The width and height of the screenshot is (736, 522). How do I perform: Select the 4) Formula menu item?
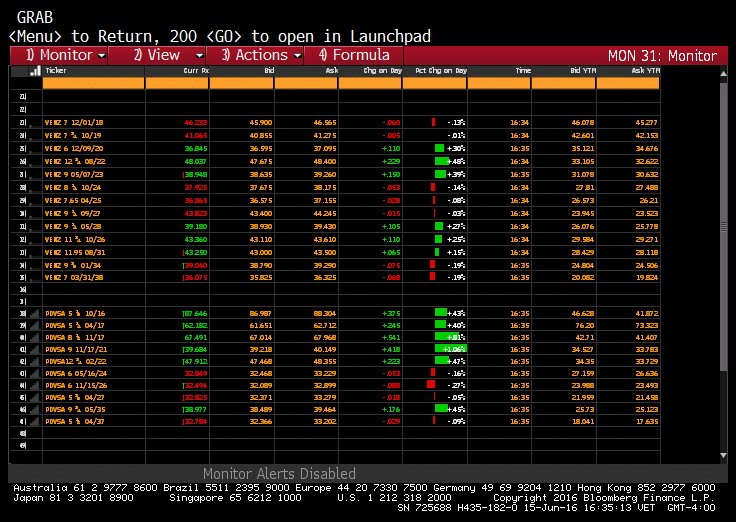click(x=354, y=55)
